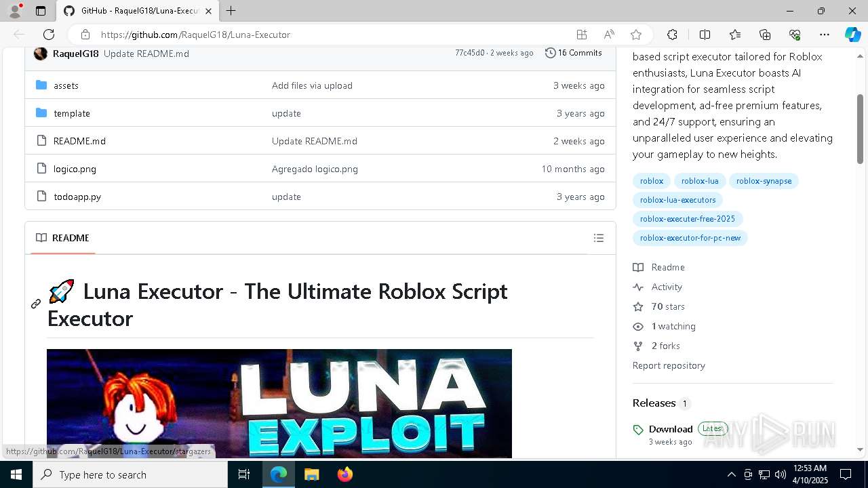Open Task View on the taskbar
The height and width of the screenshot is (488, 868).
pyautogui.click(x=244, y=474)
